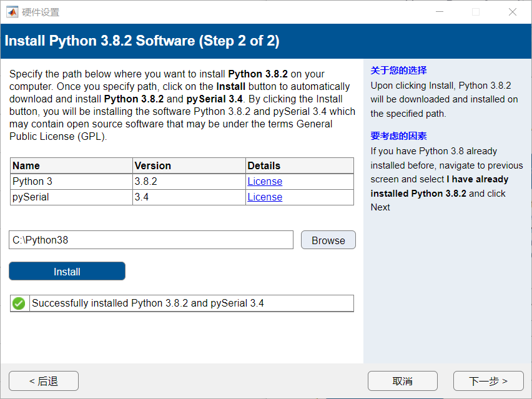Minimize the hardware setup window
The image size is (532, 399).
[440, 12]
